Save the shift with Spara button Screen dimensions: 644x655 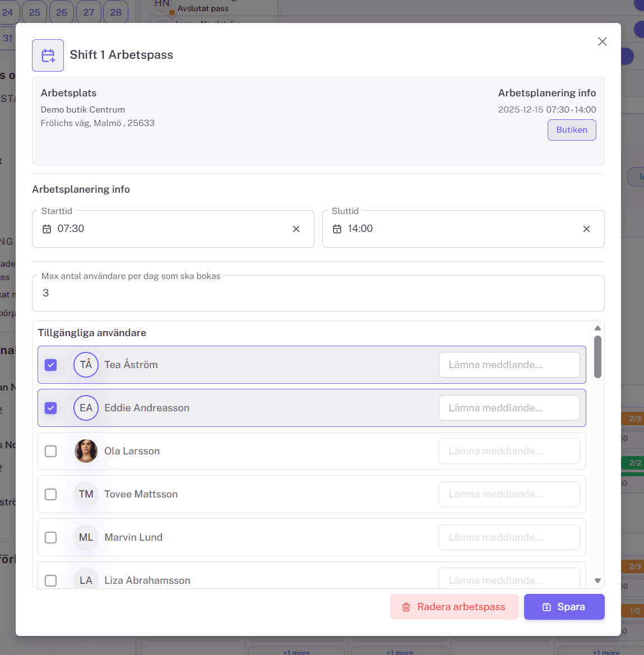[x=564, y=607]
